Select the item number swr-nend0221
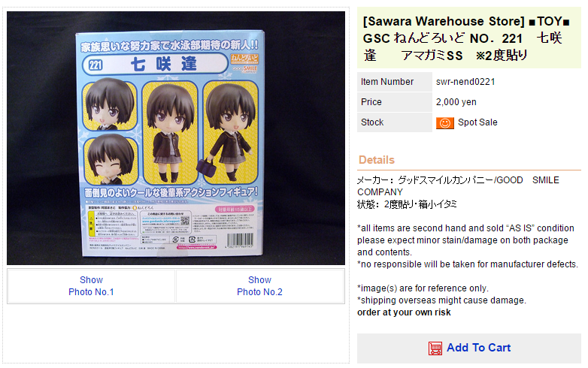 [465, 82]
